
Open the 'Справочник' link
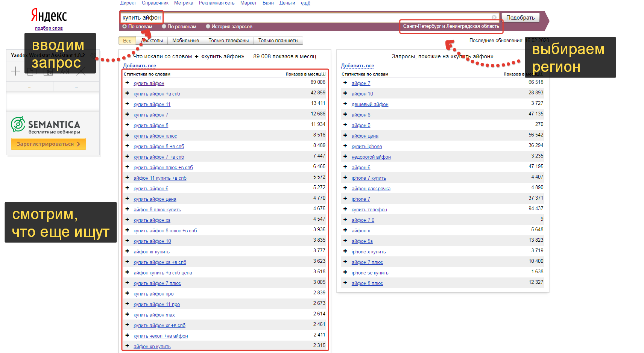click(x=155, y=3)
